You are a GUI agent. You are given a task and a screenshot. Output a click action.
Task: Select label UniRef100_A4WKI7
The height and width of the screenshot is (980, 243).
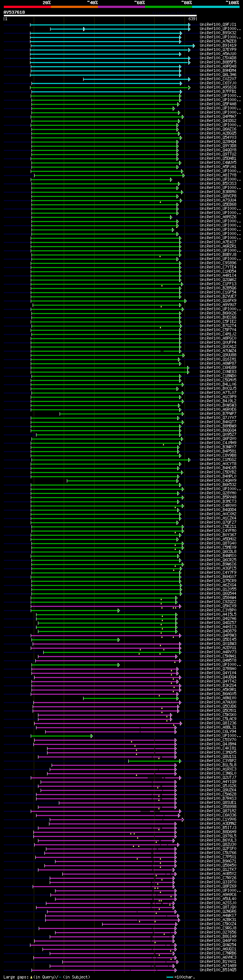tap(218, 916)
